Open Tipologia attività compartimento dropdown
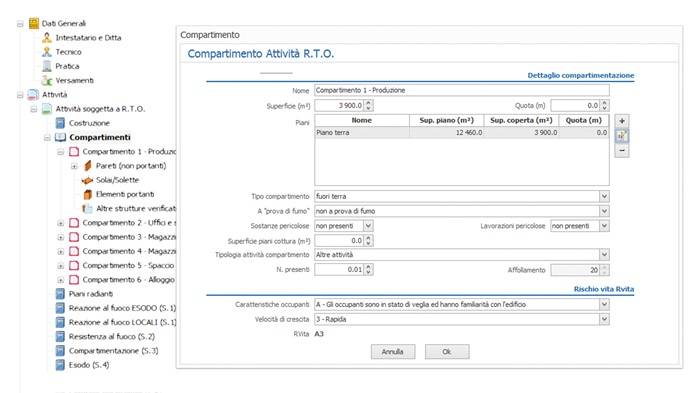700x393 pixels. pyautogui.click(x=604, y=255)
